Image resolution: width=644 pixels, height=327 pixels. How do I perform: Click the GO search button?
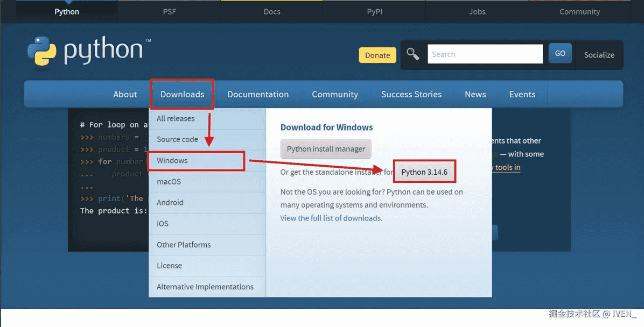560,53
